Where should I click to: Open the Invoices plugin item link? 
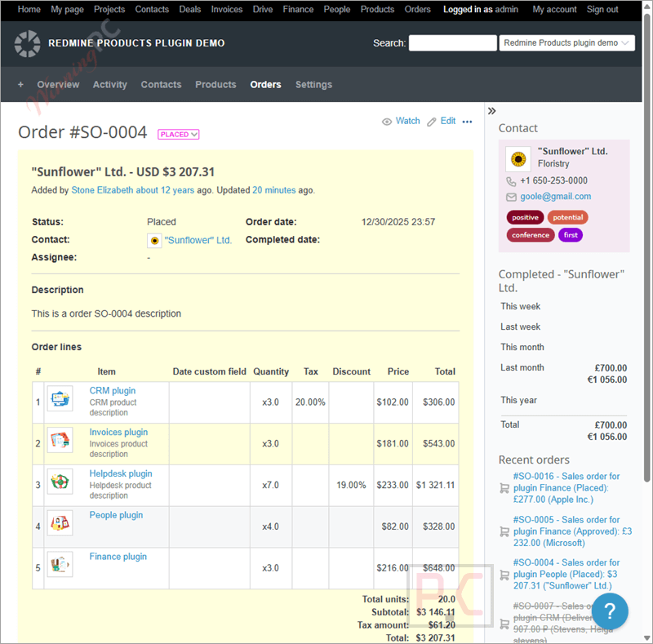[x=118, y=433]
